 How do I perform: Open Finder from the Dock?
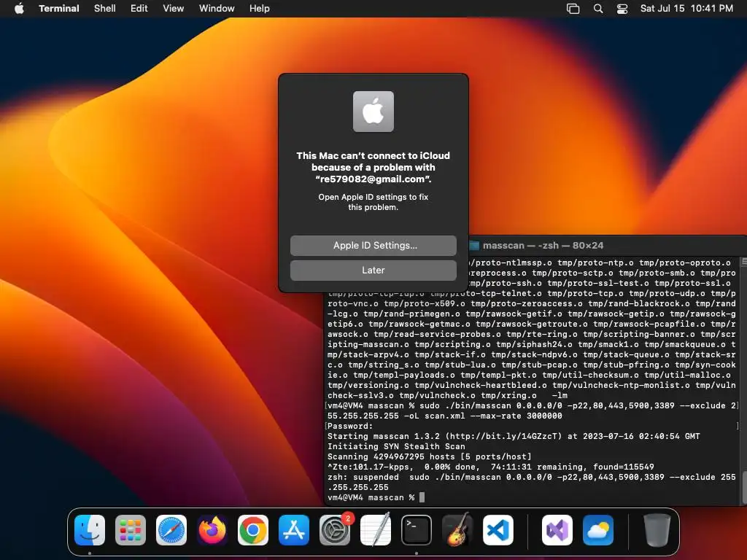(90, 530)
